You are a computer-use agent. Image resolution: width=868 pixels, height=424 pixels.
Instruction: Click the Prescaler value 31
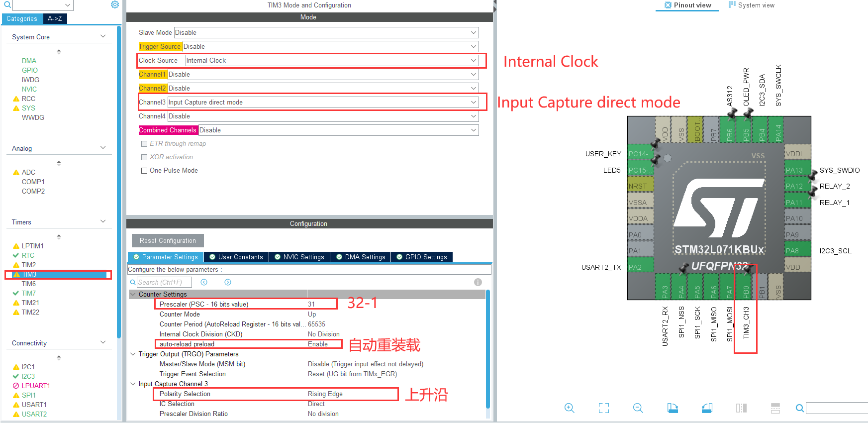click(x=311, y=304)
